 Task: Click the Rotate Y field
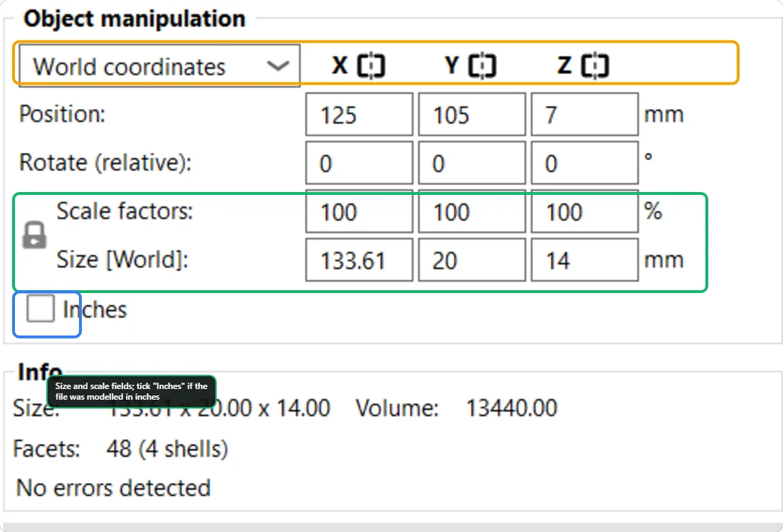click(472, 163)
